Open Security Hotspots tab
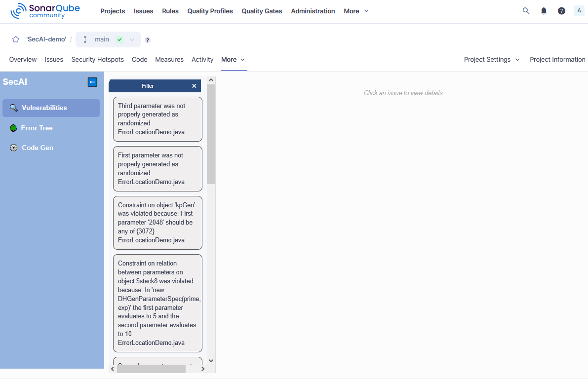Viewport: 588px width, 379px height. coord(97,60)
